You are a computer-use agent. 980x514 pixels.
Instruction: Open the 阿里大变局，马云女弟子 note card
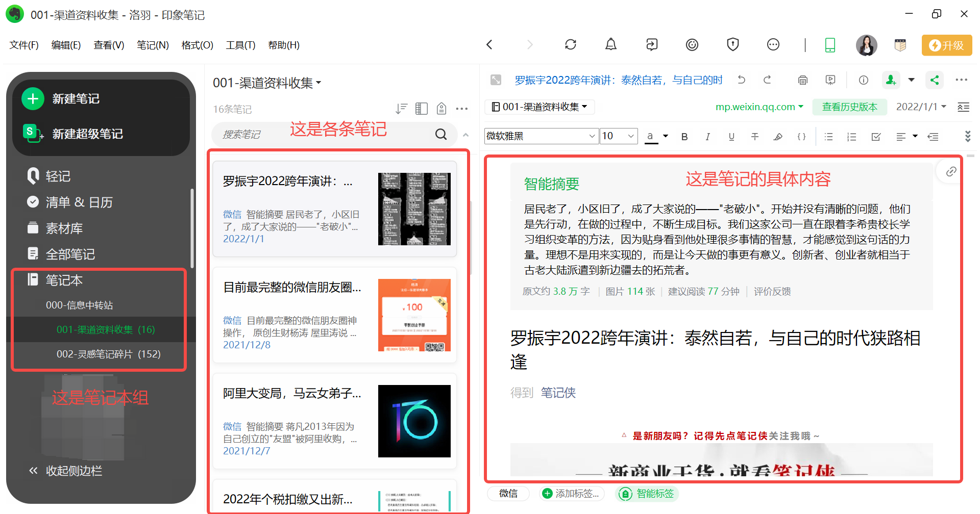coord(335,421)
